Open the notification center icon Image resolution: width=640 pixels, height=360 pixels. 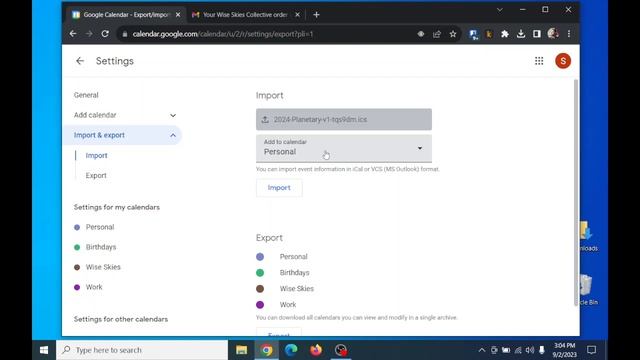point(591,350)
